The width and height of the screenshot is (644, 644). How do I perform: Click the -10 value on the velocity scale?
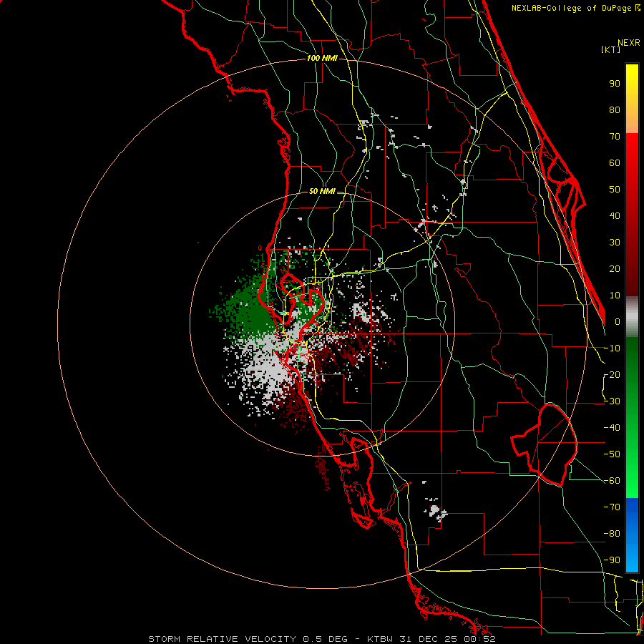[612, 348]
